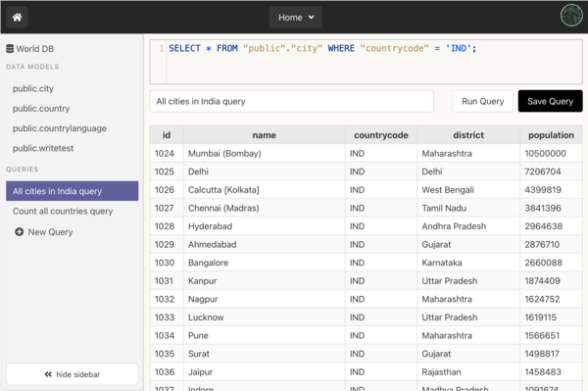Click the Save Query button
The image size is (588, 391).
pos(550,101)
